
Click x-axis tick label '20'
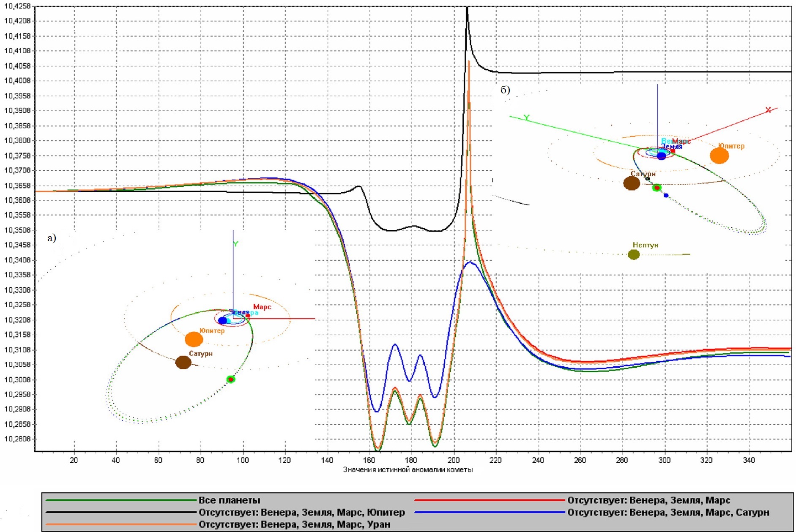(x=74, y=460)
